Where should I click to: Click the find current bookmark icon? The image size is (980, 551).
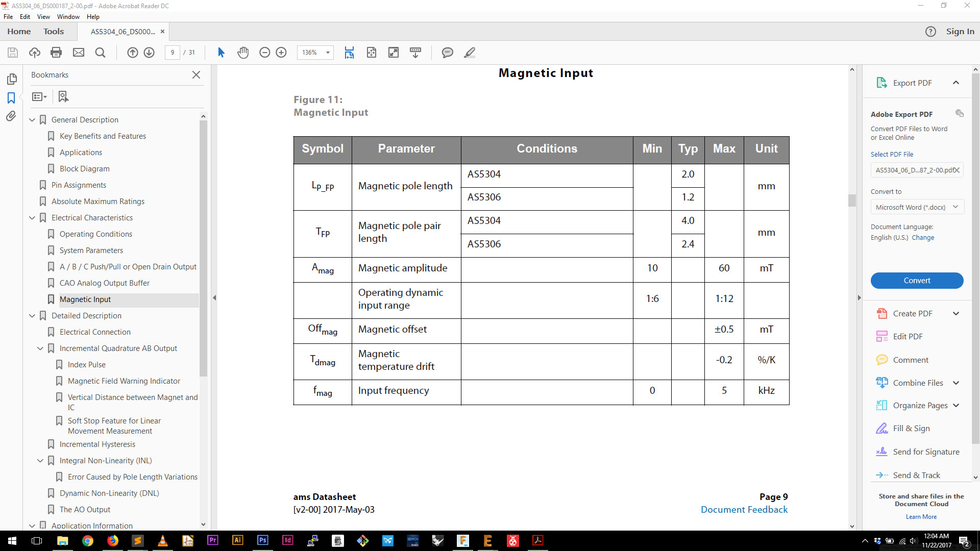click(63, 96)
